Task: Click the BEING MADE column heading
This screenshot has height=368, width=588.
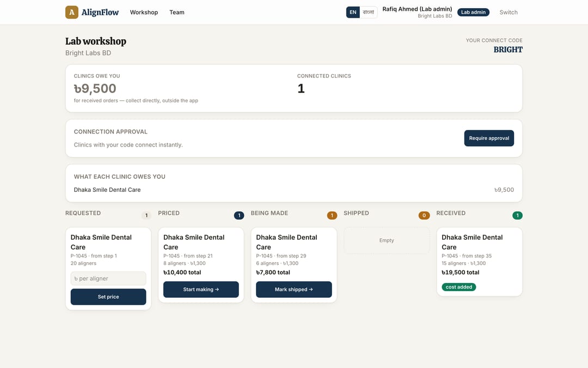Action: (x=269, y=213)
